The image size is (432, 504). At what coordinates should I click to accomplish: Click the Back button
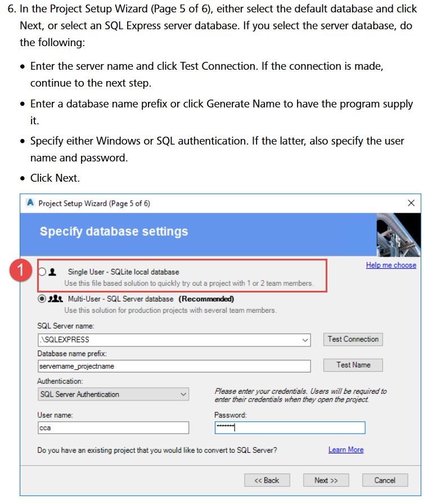pyautogui.click(x=267, y=480)
